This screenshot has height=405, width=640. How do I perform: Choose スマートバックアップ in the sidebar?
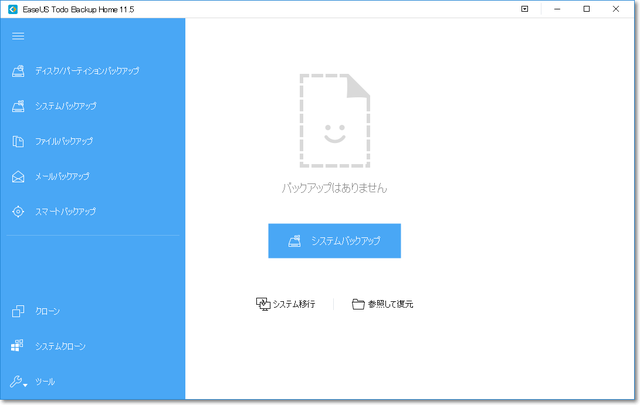pyautogui.click(x=66, y=212)
